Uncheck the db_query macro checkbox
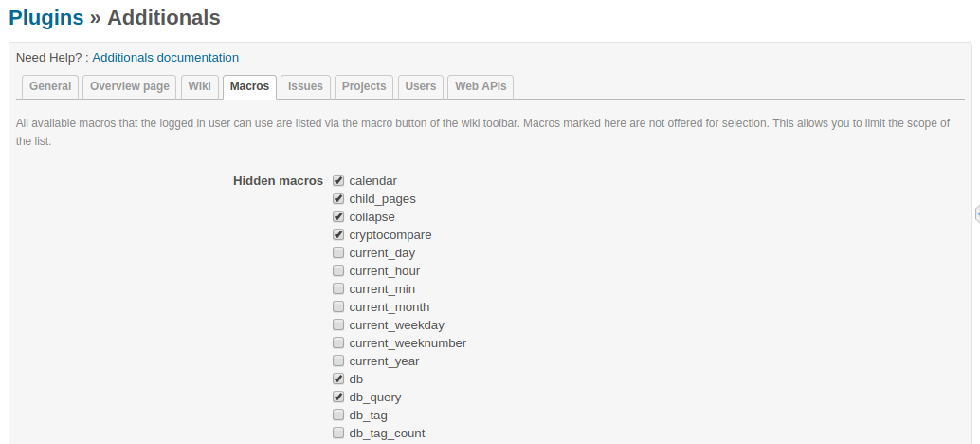 click(338, 398)
